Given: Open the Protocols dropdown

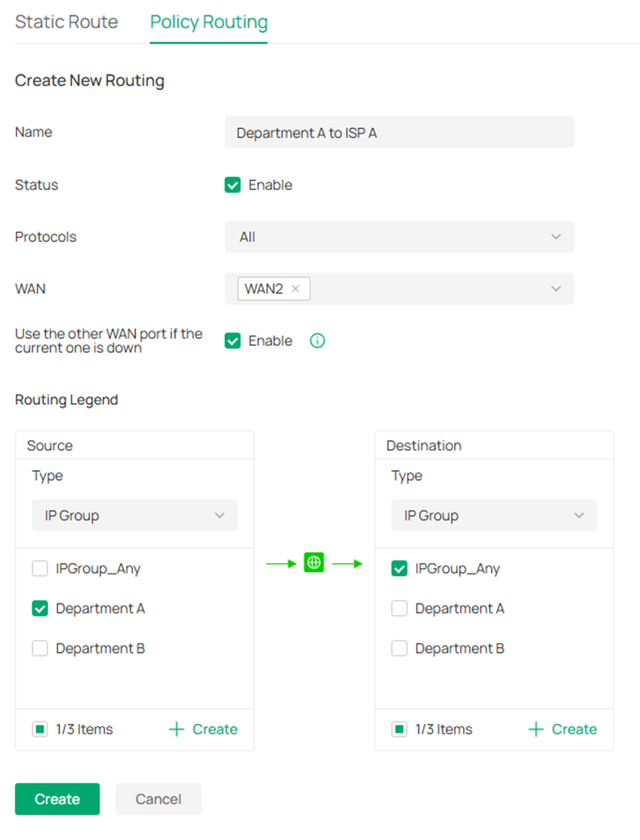Looking at the screenshot, I should point(399,237).
